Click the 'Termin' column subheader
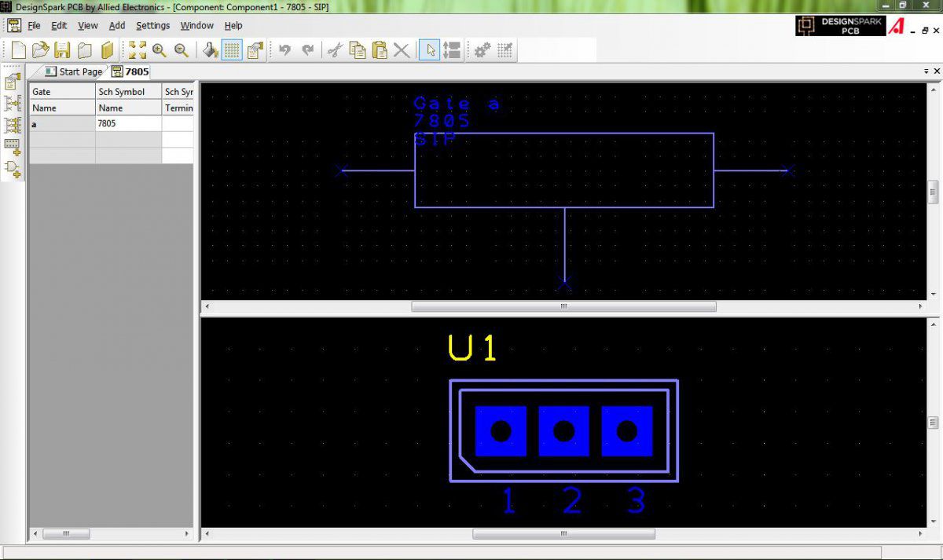Image resolution: width=943 pixels, height=560 pixels. (178, 108)
